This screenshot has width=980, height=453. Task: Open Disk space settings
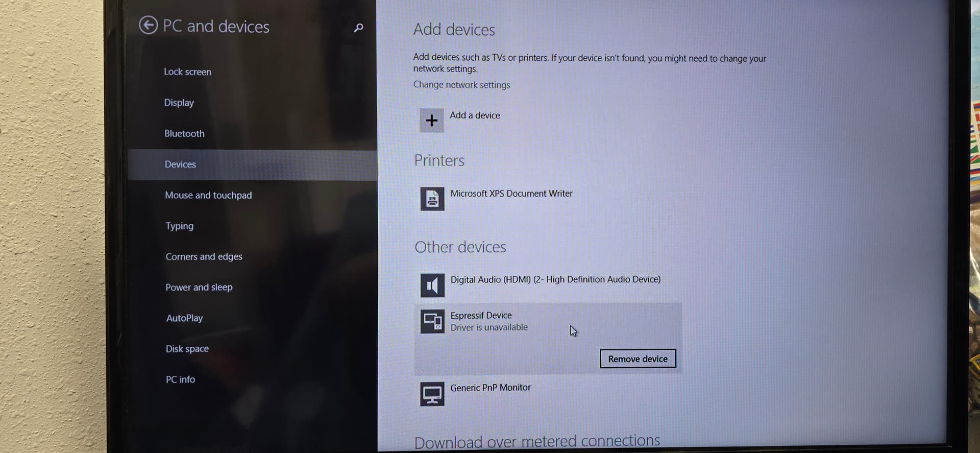[x=187, y=349]
